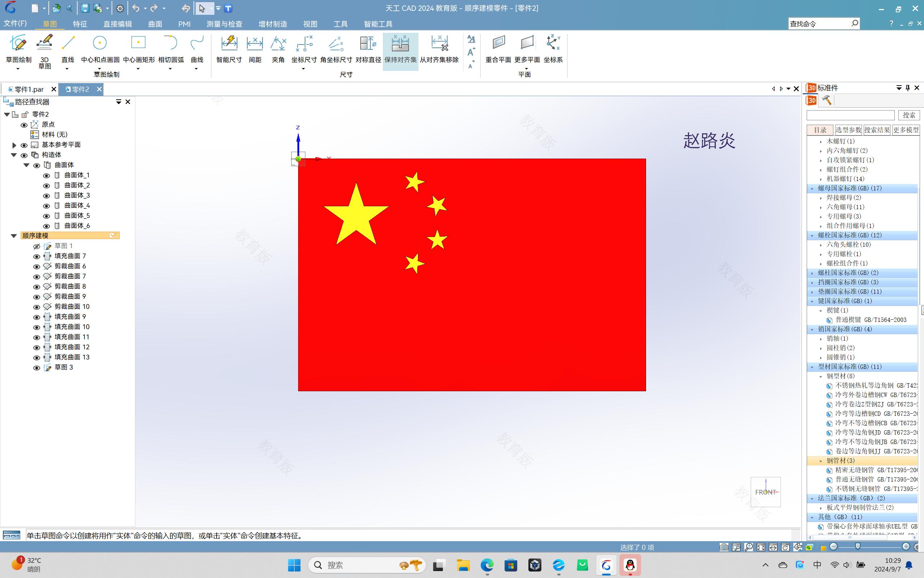Toggle visibility of 草图 3
Image resolution: width=924 pixels, height=578 pixels.
37,368
